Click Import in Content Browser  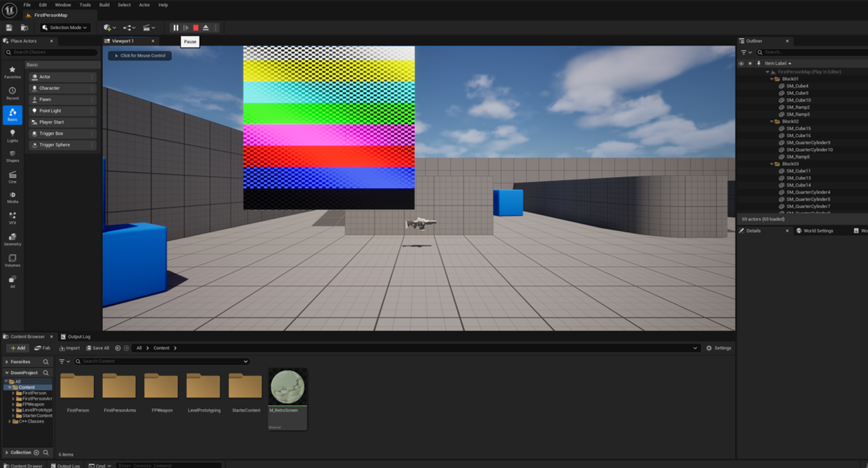point(69,348)
